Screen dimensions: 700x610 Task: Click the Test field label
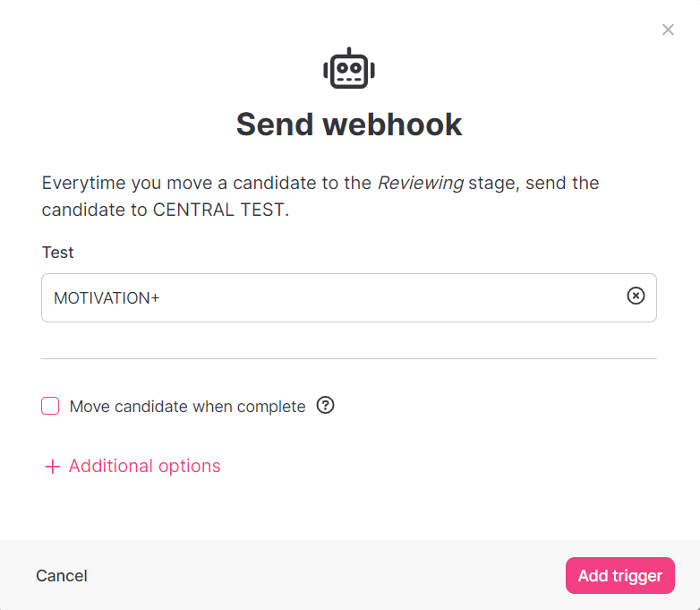[x=57, y=253]
